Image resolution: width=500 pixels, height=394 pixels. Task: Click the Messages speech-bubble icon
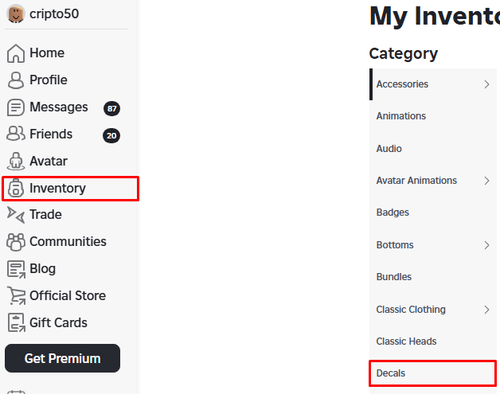(16, 107)
